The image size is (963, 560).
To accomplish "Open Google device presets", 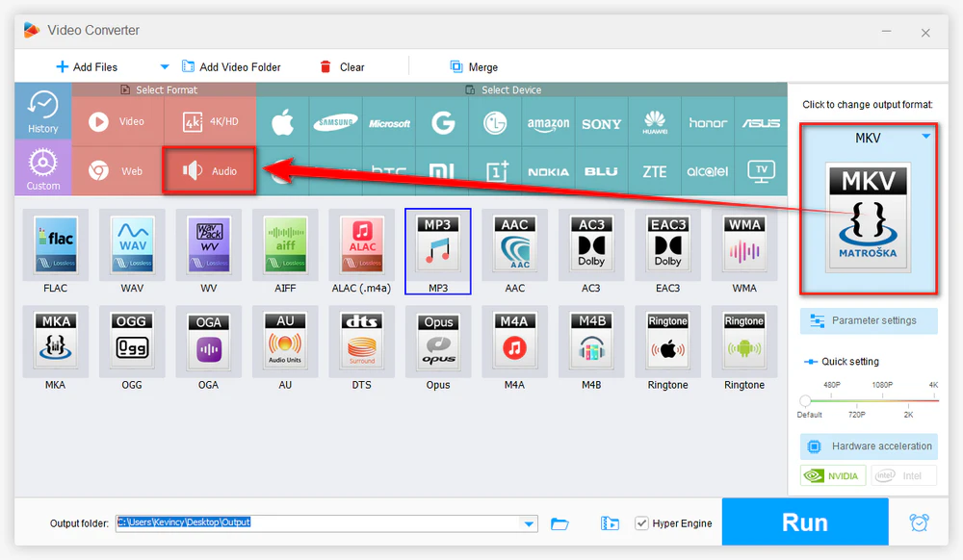I will tap(442, 121).
